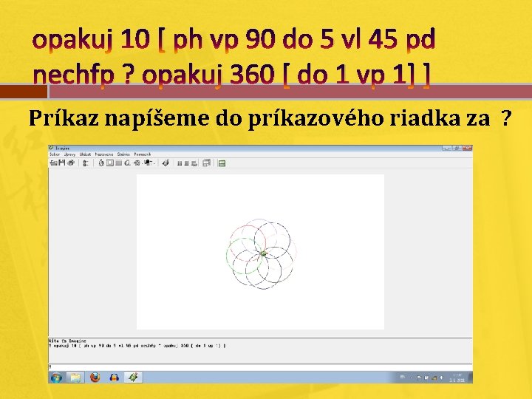Expand the dropdown arrow beside the multimedia icon
Viewport: 532px width, 399px height.
154,163
